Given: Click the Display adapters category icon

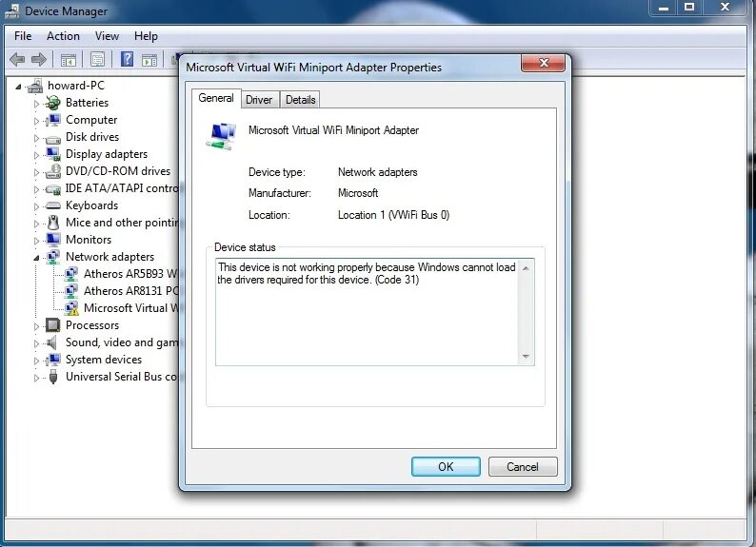Looking at the screenshot, I should 52,154.
